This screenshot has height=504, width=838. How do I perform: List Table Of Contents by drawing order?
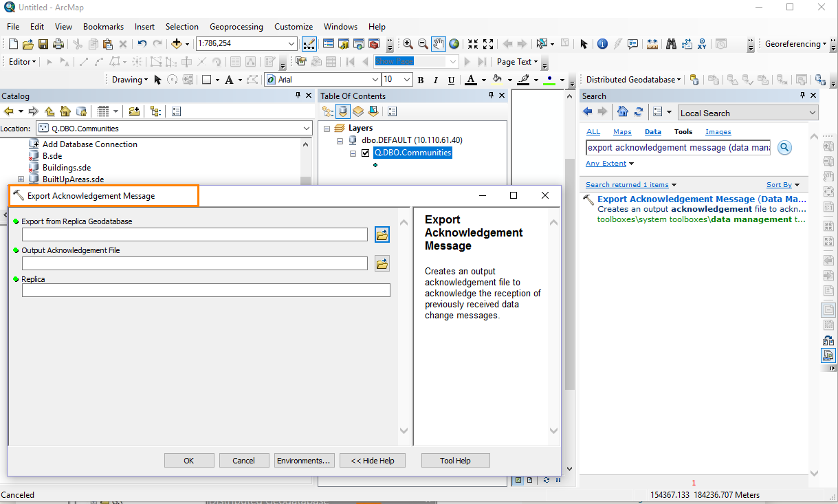(328, 111)
